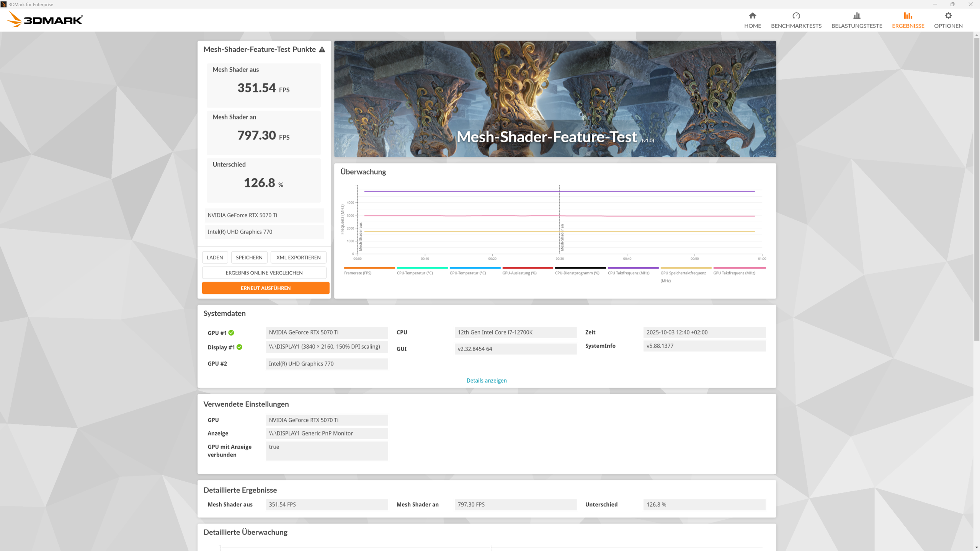
Task: Click the LADEN button
Action: (x=215, y=258)
